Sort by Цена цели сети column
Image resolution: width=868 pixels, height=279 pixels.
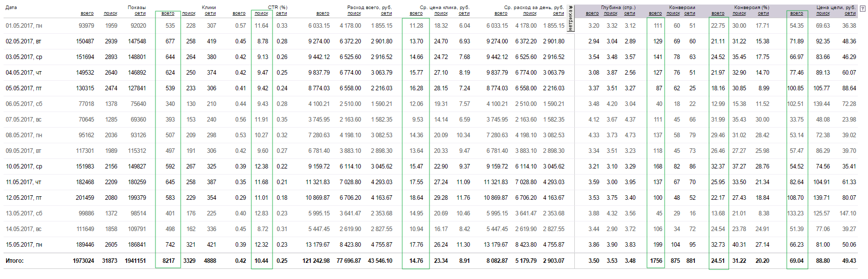click(x=850, y=14)
